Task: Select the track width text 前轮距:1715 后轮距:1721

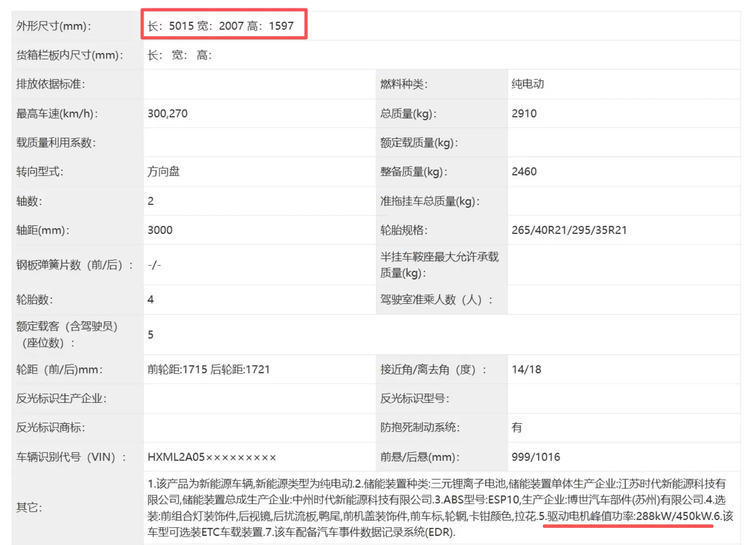Action: pyautogui.click(x=209, y=369)
